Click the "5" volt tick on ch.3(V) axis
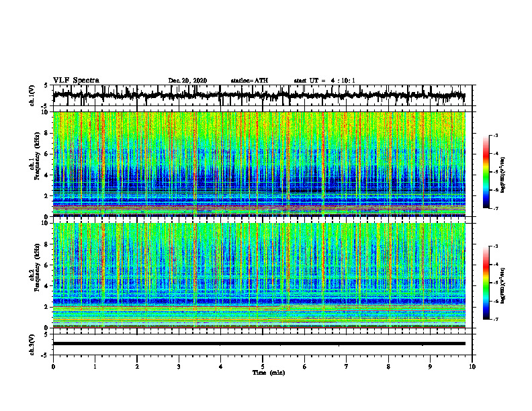532x411 pixels. [x=46, y=334]
